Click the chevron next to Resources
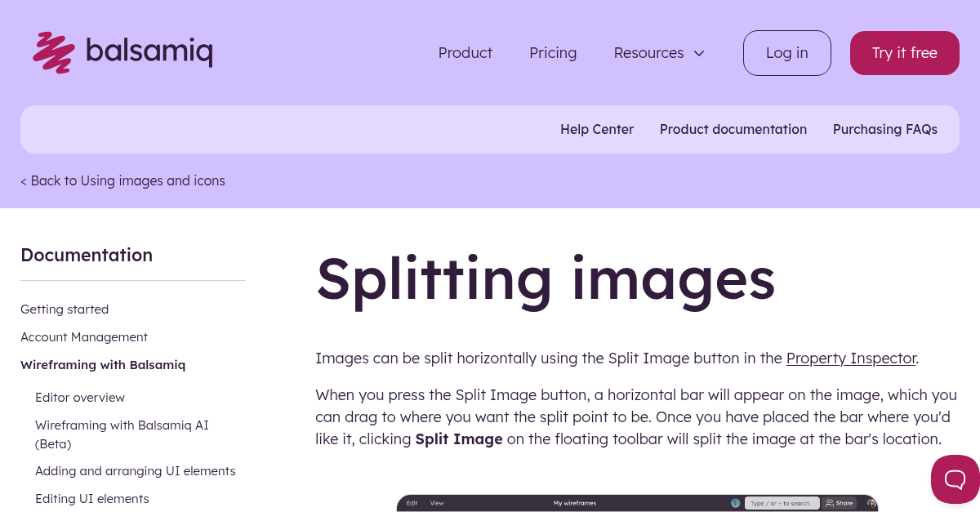 point(699,53)
